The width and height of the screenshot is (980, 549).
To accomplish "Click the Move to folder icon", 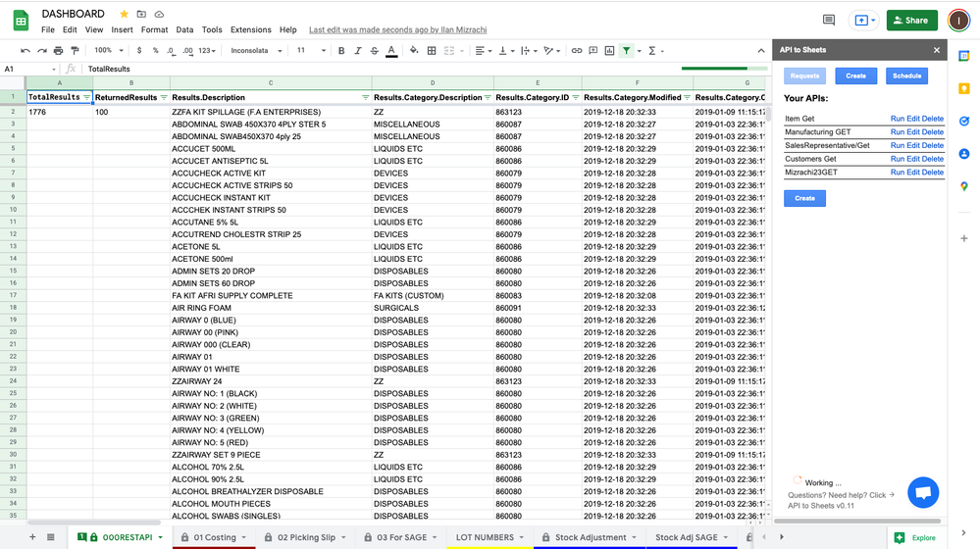I will pos(141,14).
